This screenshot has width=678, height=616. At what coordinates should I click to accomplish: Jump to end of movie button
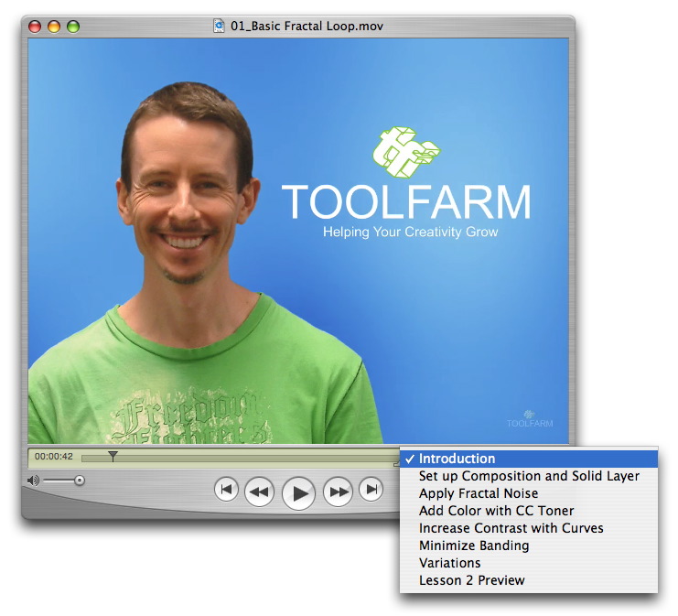pos(371,490)
